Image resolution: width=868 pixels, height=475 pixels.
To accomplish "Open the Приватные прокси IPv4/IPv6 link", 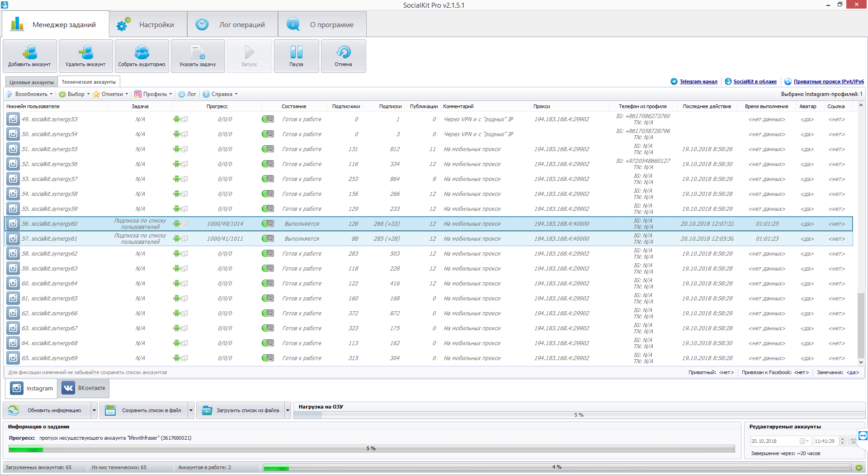I will 829,81.
